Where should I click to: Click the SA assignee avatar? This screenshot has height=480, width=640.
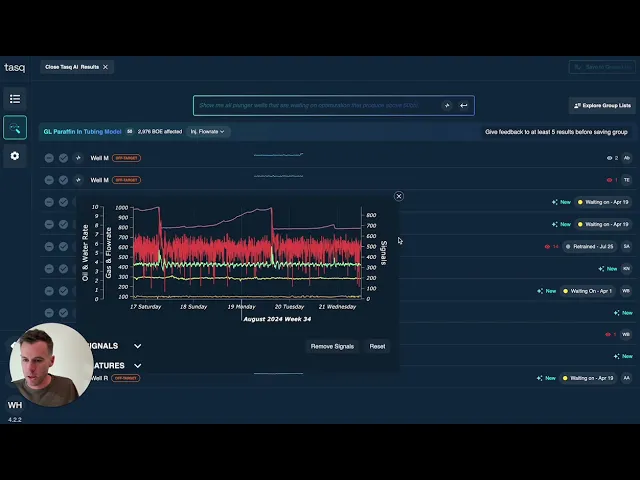click(x=627, y=247)
